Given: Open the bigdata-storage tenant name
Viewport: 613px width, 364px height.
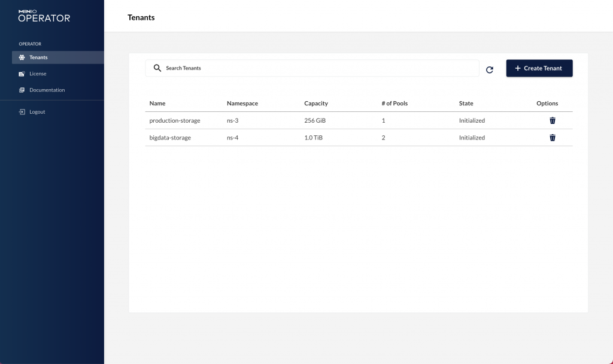Looking at the screenshot, I should click(170, 138).
